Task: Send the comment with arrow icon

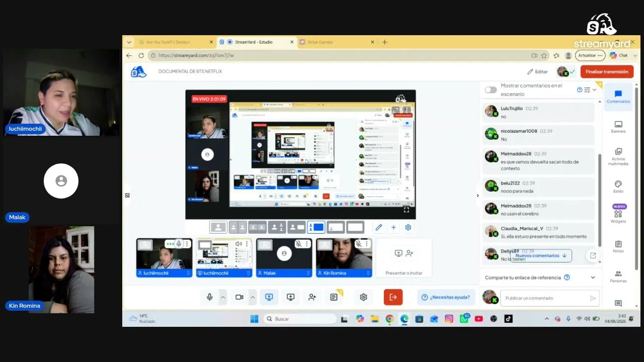Action: 593,298
